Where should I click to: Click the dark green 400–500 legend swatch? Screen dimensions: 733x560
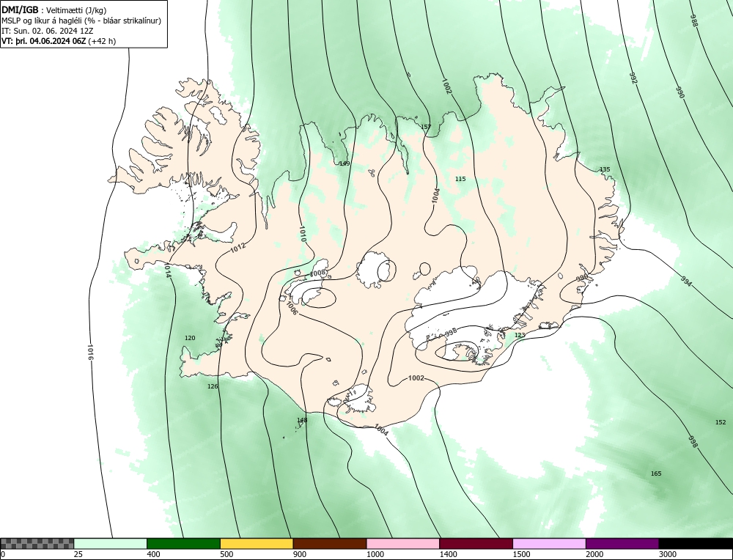183,544
